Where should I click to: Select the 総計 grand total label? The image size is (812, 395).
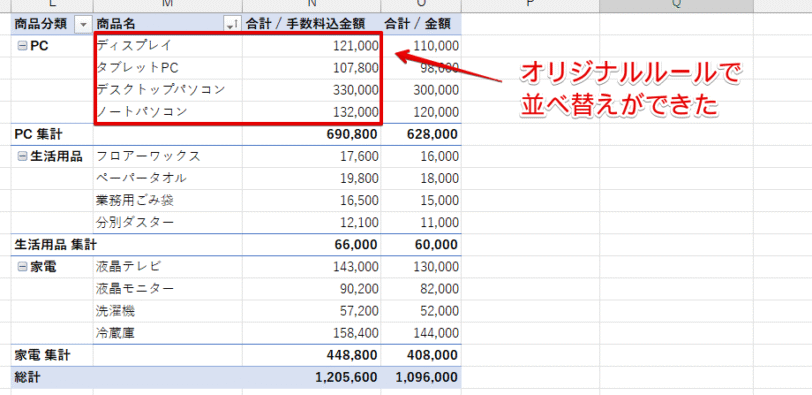[27, 377]
